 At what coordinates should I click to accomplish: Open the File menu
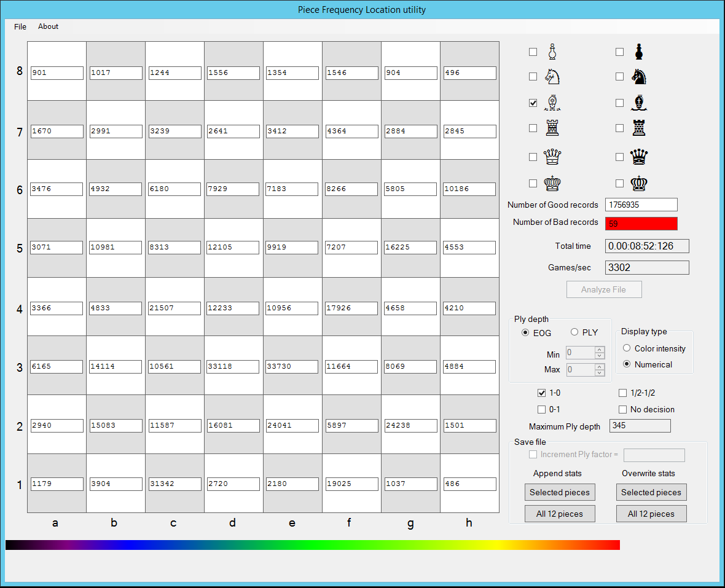pyautogui.click(x=20, y=26)
